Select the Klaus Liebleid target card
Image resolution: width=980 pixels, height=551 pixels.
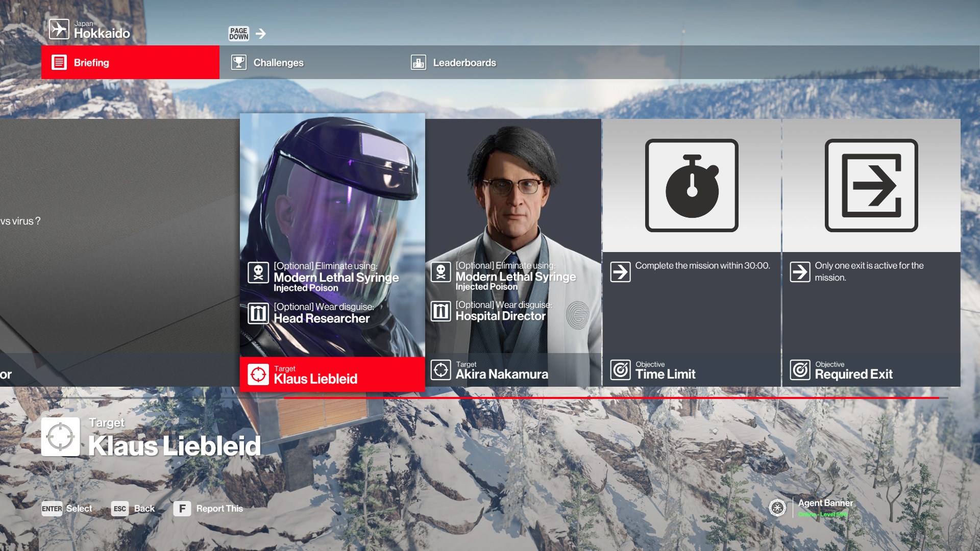point(332,204)
